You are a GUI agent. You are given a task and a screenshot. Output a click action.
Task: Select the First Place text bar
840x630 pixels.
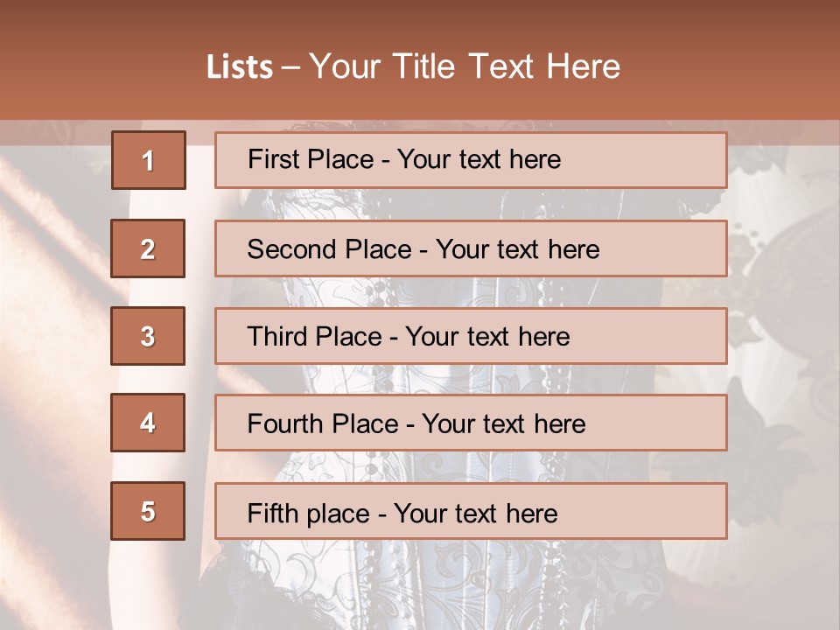pyautogui.click(x=471, y=160)
